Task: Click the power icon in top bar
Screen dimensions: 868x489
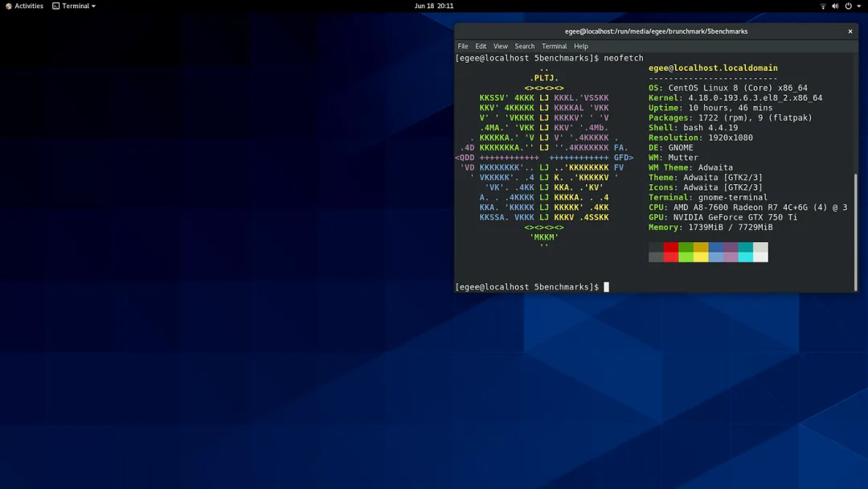Action: click(x=848, y=6)
